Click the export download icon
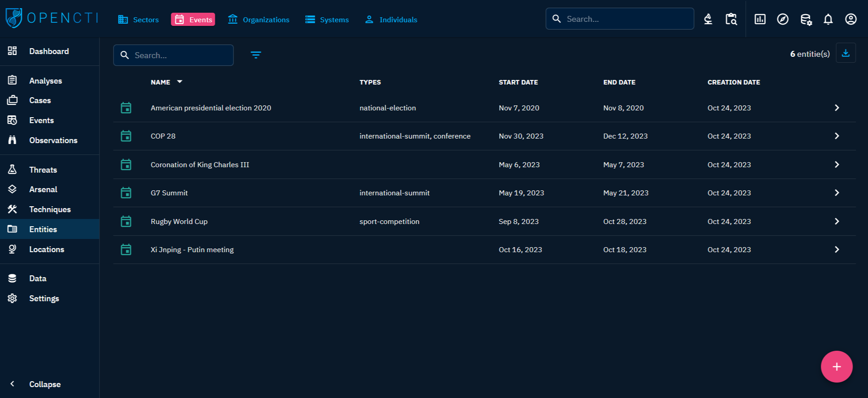 pyautogui.click(x=845, y=53)
